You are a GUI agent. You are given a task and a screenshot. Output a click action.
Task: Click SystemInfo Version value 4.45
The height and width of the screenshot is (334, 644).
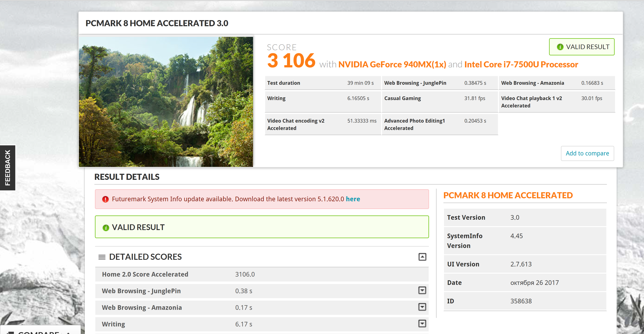(x=516, y=236)
